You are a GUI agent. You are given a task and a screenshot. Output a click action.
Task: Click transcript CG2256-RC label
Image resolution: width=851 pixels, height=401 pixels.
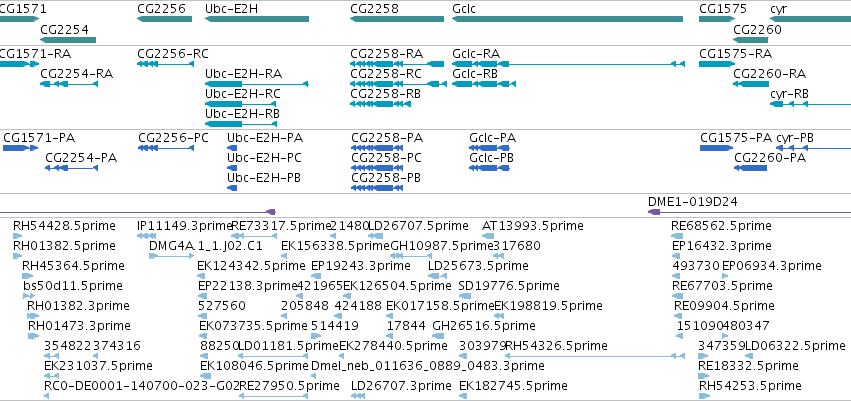(x=173, y=54)
